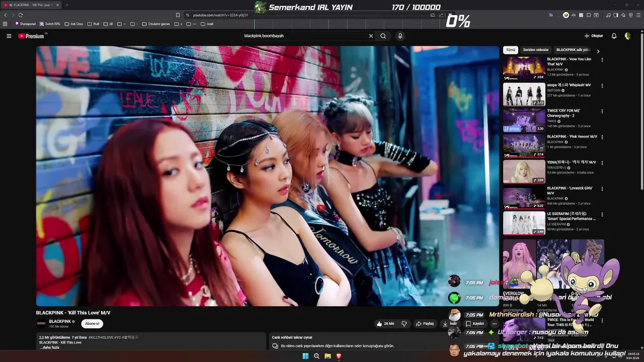Viewport: 644px width, 362px height.
Task: Click the magnifier search button
Action: pos(383,36)
